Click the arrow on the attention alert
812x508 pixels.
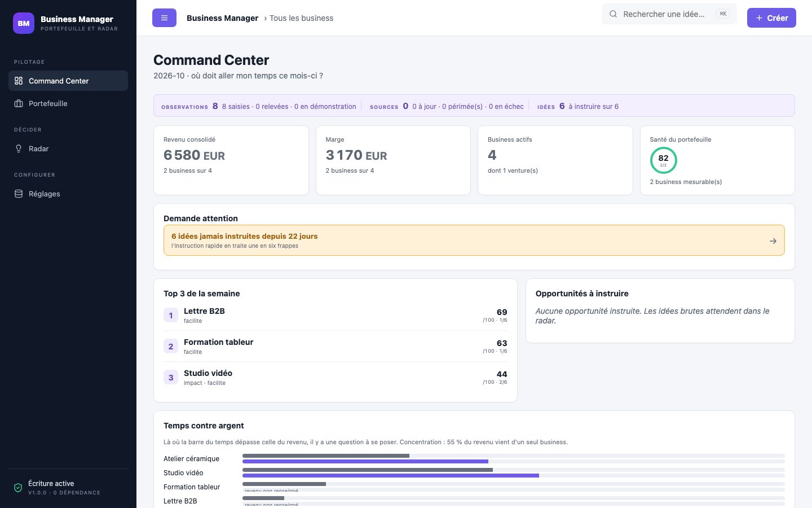coord(773,241)
